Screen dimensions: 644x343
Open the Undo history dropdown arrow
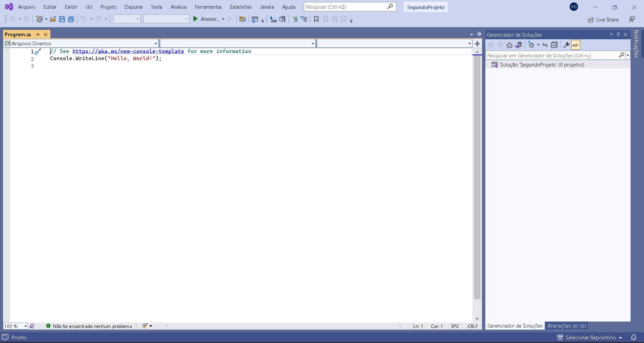pos(91,19)
